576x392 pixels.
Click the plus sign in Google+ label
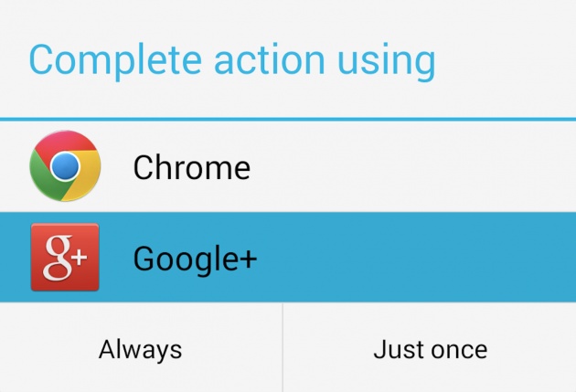click(245, 259)
